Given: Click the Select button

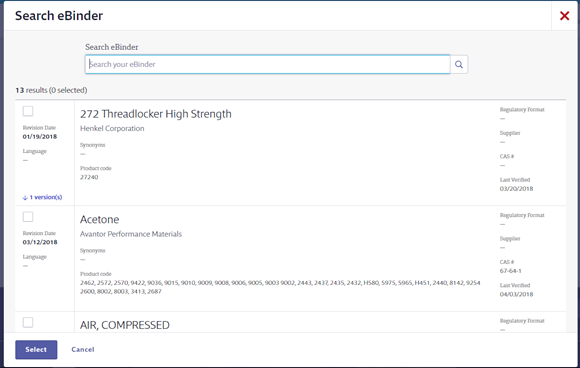Looking at the screenshot, I should 36,350.
